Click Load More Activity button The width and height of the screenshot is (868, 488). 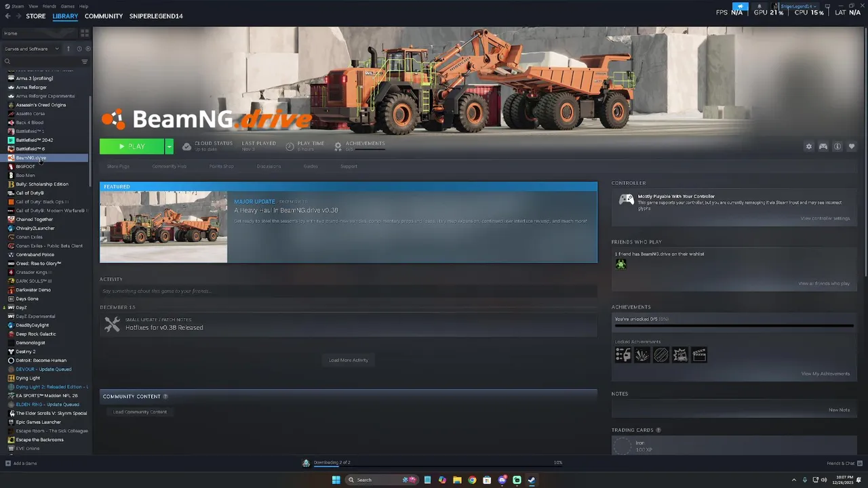[x=349, y=360]
